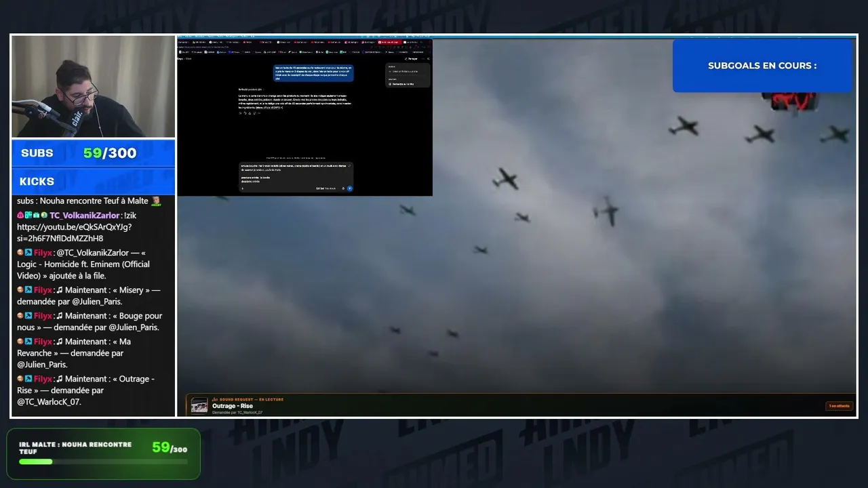The width and height of the screenshot is (868, 488).
Task: Click Filyx's name on the Misery message
Action: coord(43,290)
